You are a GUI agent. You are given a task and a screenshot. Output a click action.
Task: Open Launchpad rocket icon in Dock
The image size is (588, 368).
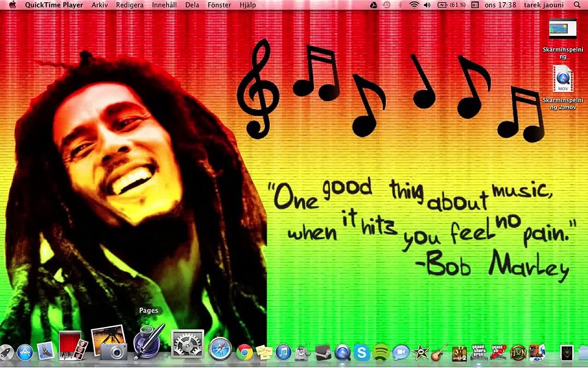[6, 352]
